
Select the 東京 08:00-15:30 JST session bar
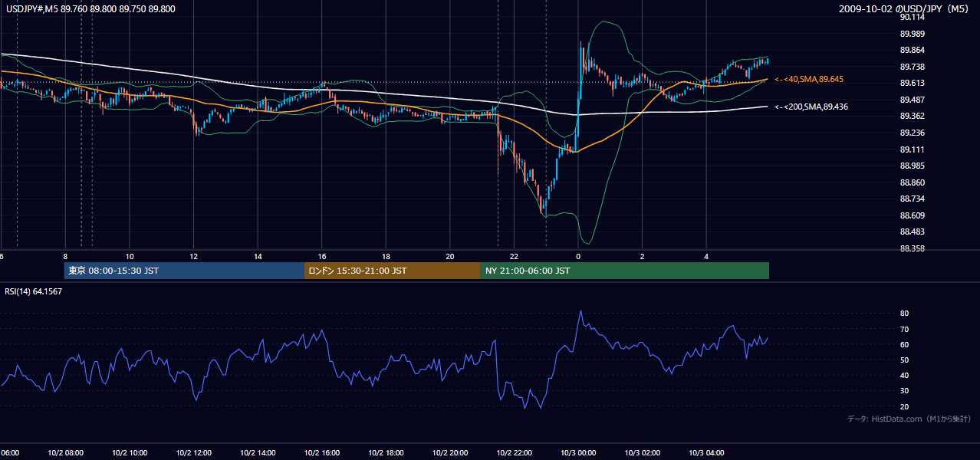pyautogui.click(x=184, y=271)
